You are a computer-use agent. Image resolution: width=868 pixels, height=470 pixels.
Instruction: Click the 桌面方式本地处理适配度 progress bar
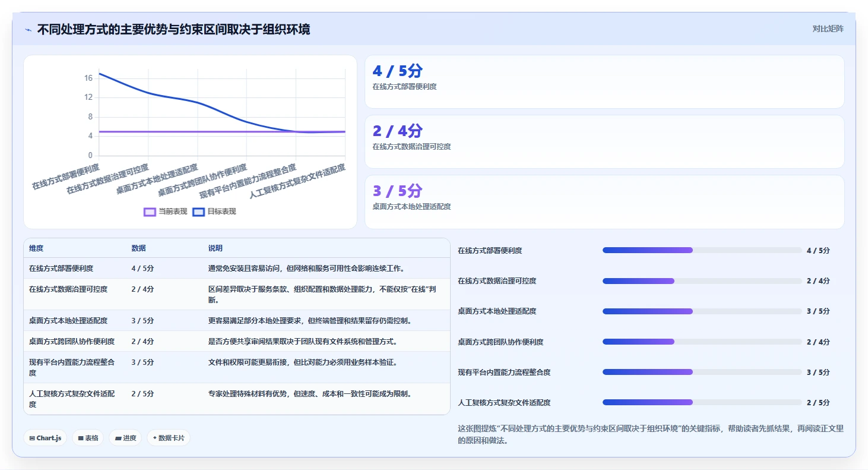[x=702, y=311]
